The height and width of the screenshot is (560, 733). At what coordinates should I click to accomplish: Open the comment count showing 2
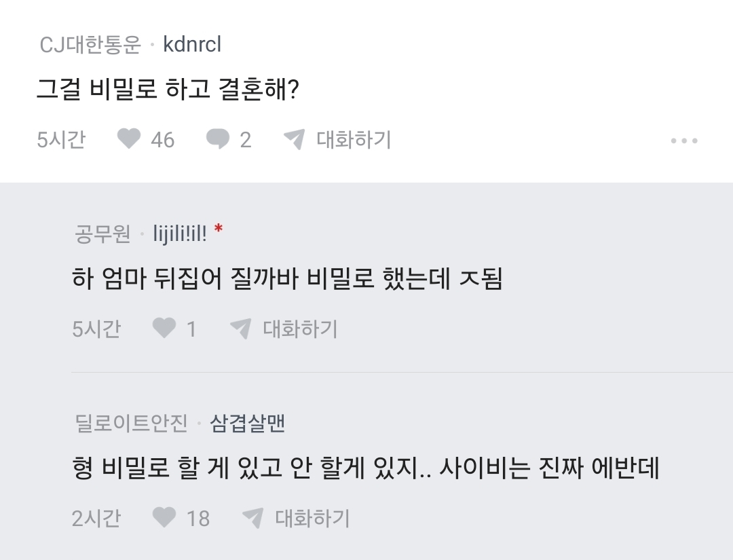(244, 139)
